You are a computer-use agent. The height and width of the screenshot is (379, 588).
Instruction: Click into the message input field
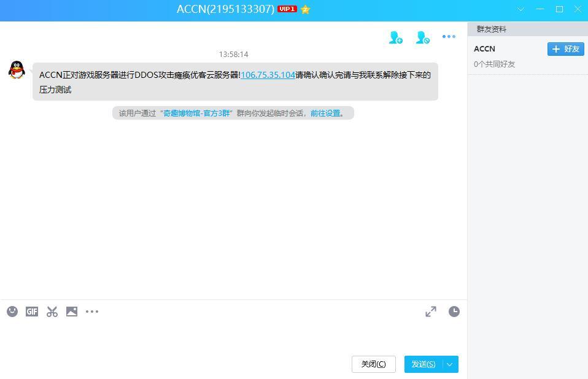click(233, 337)
